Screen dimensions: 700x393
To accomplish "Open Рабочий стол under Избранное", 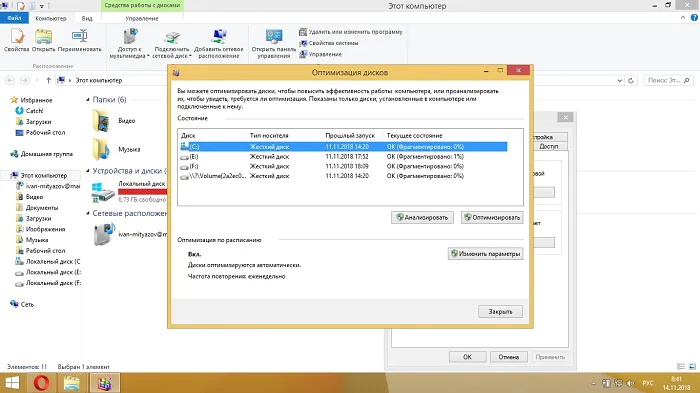I will (x=45, y=133).
